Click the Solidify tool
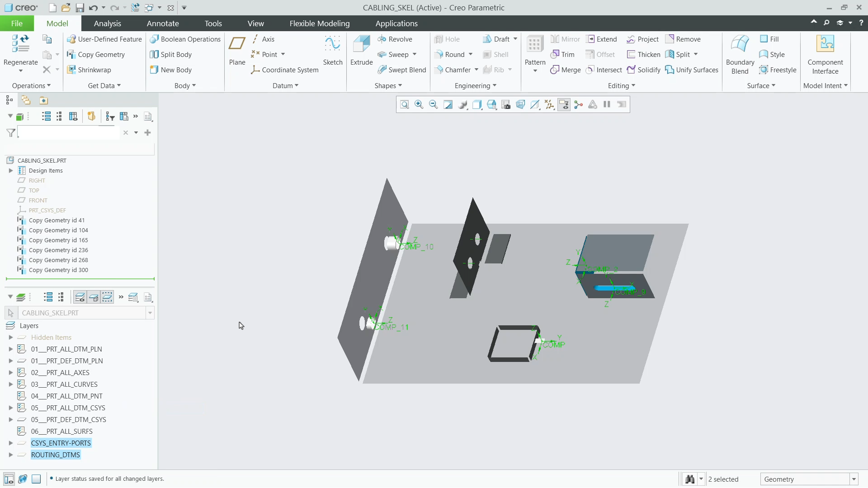The height and width of the screenshot is (488, 868). pos(644,70)
